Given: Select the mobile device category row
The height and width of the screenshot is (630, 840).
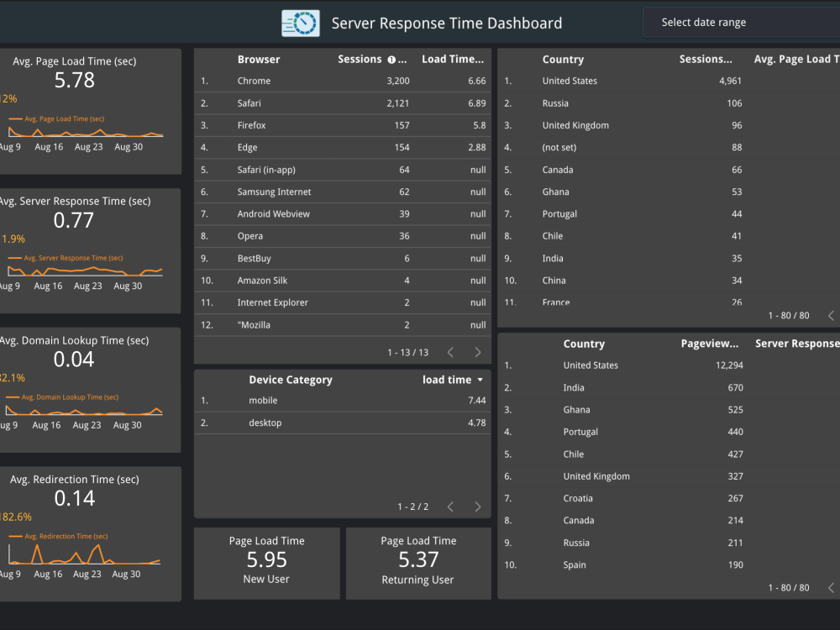Looking at the screenshot, I should [x=343, y=401].
